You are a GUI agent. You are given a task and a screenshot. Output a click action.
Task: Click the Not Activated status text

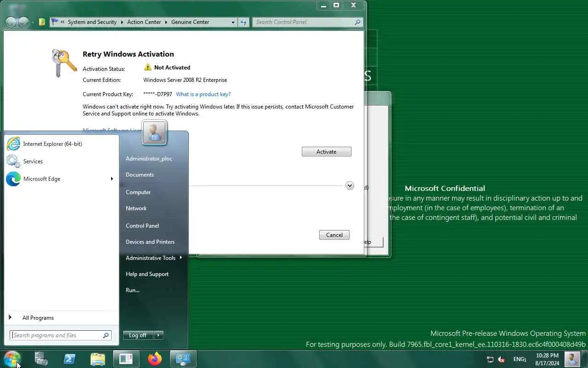172,67
